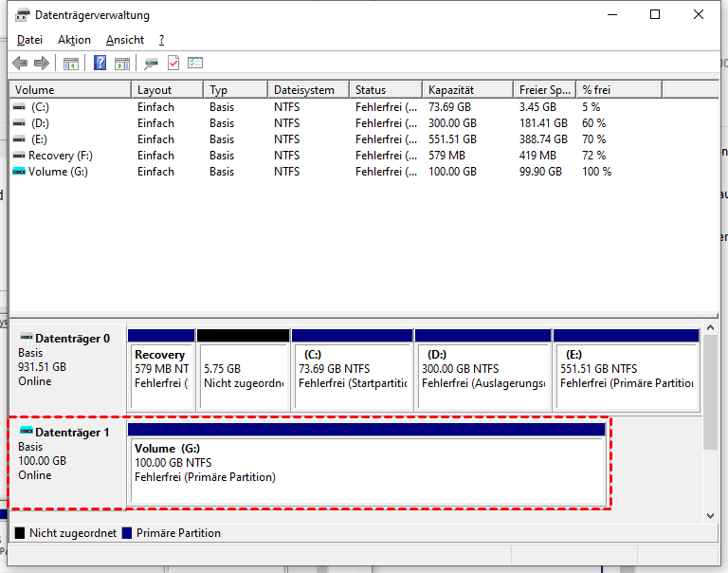Click the 388.74 GB free space cell
Screen dimensions: 728x573
(x=543, y=139)
